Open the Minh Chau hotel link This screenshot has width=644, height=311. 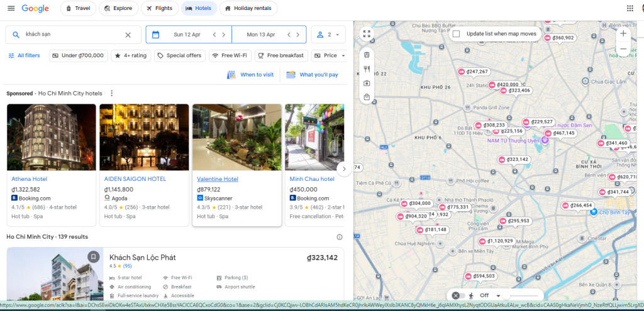pyautogui.click(x=312, y=179)
